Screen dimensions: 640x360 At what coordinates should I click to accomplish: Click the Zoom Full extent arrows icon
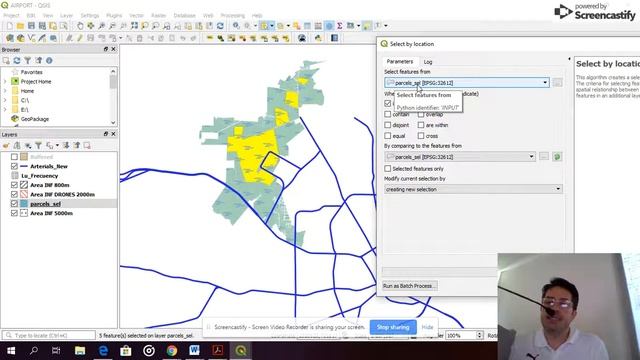[x=134, y=26]
